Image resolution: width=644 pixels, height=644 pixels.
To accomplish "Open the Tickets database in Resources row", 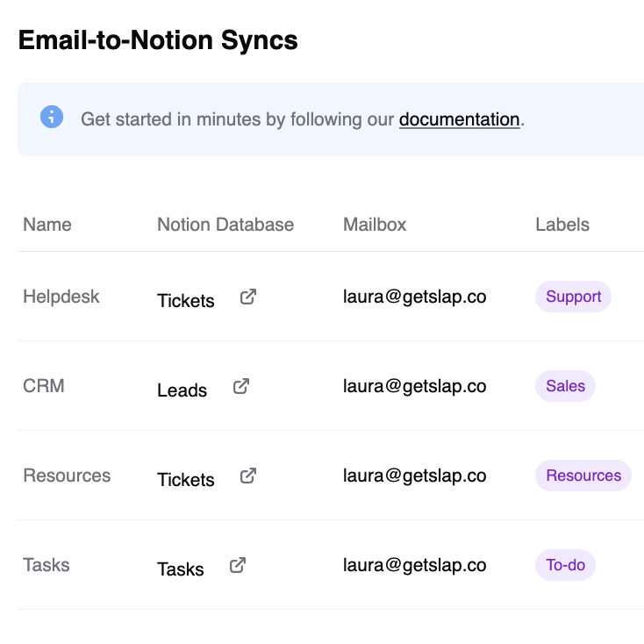I will [x=186, y=480].
